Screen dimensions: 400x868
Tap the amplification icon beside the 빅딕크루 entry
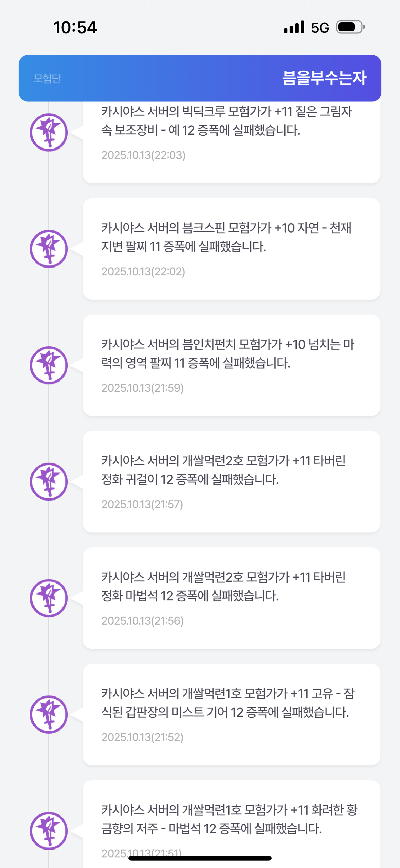(49, 133)
